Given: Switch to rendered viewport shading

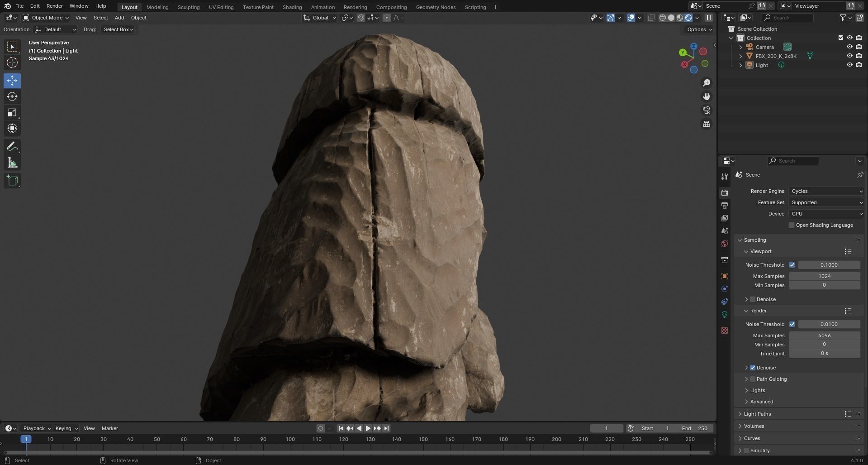Looking at the screenshot, I should [688, 18].
